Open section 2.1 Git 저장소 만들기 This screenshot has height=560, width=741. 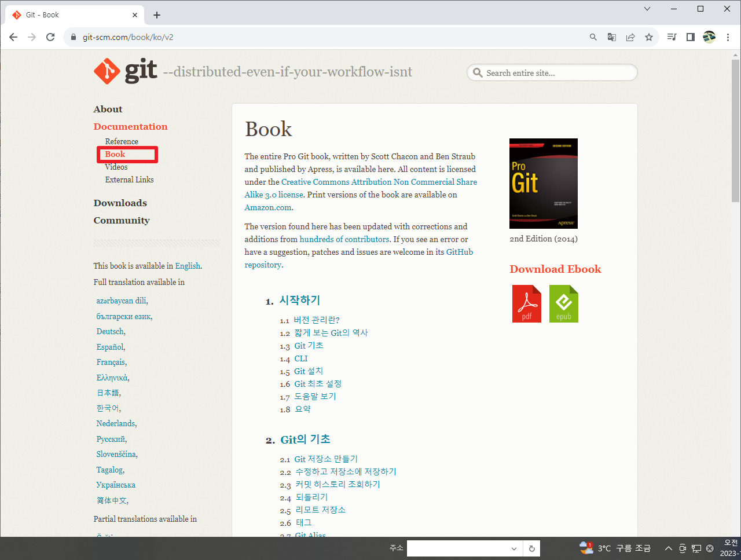(326, 459)
